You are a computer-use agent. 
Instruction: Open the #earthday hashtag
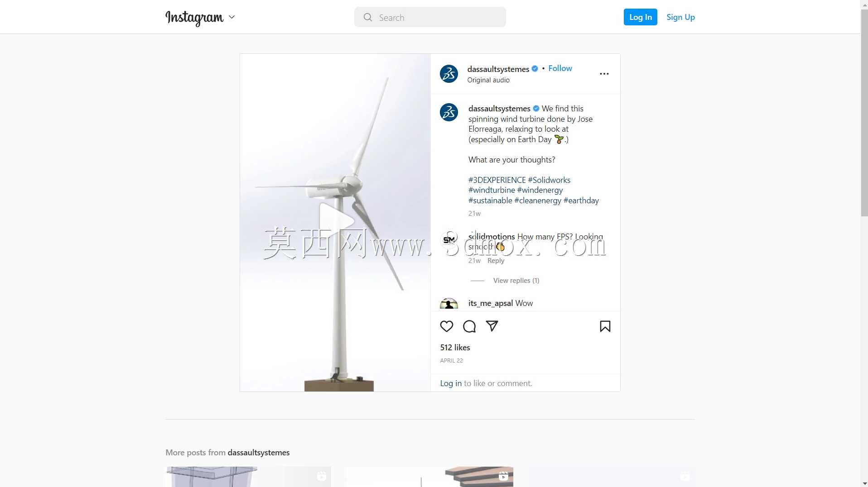(x=581, y=201)
